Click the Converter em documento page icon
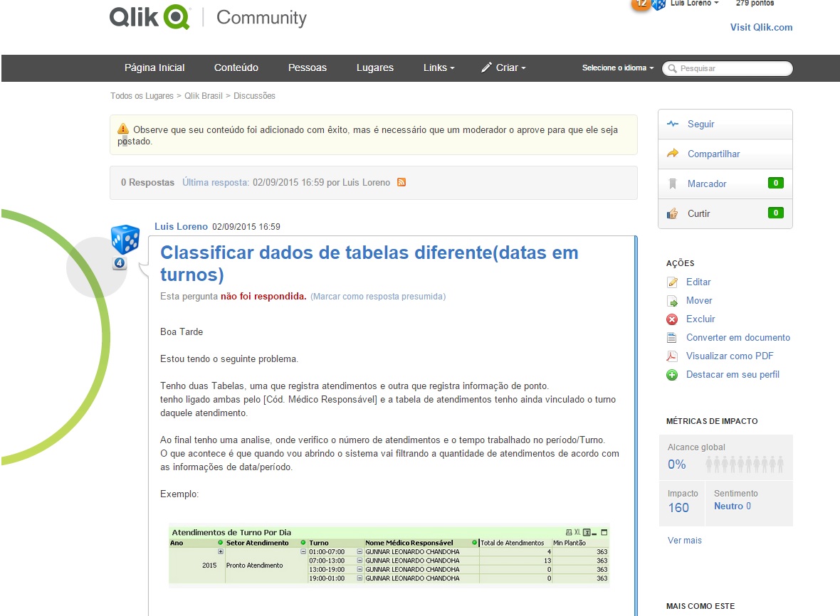840x616 pixels. 672,338
